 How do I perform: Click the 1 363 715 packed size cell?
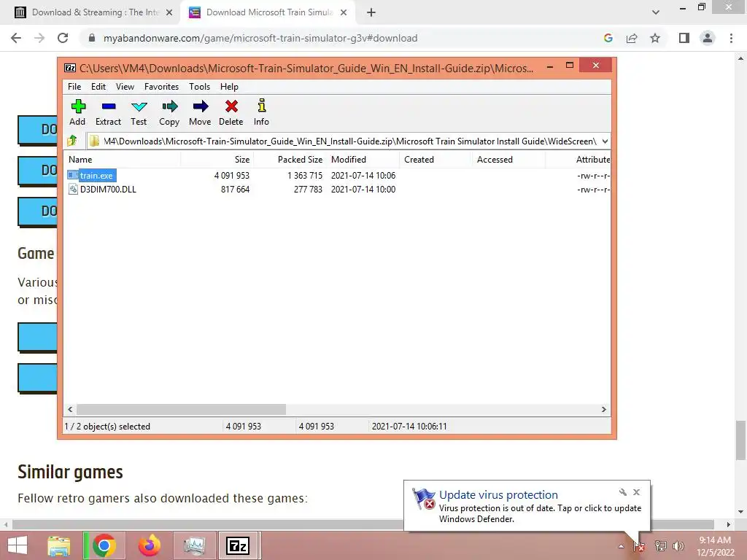coord(305,176)
